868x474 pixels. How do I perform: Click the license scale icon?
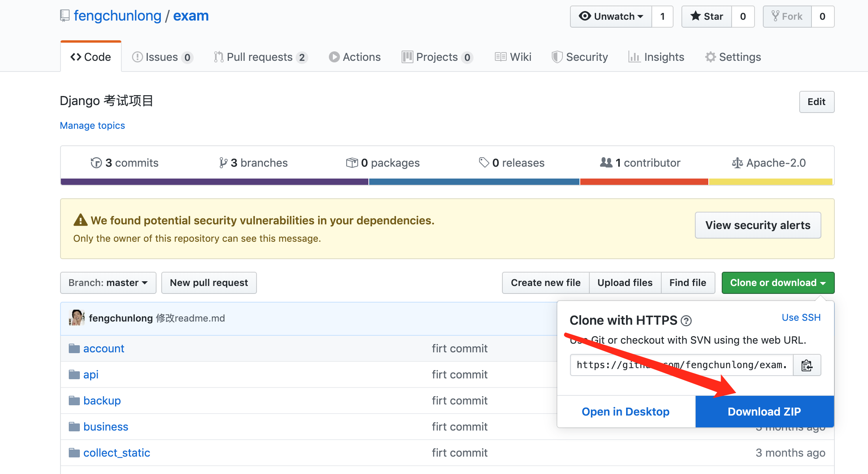click(737, 163)
